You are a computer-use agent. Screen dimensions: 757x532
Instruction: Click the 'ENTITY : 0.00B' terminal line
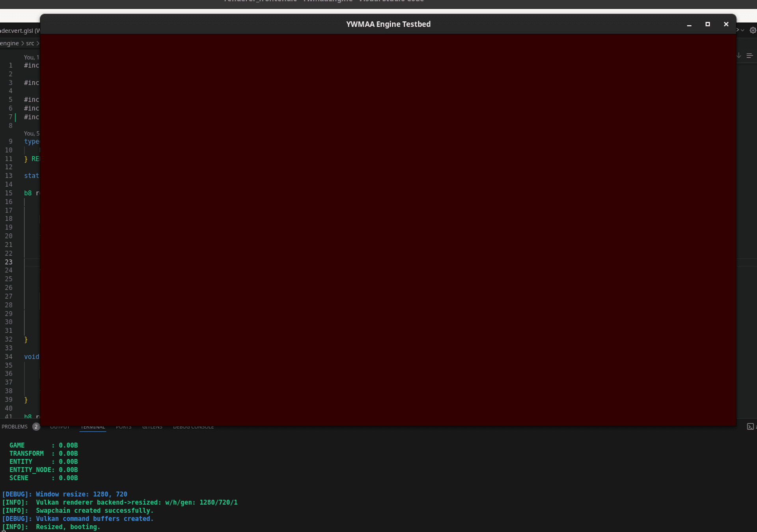(x=43, y=461)
